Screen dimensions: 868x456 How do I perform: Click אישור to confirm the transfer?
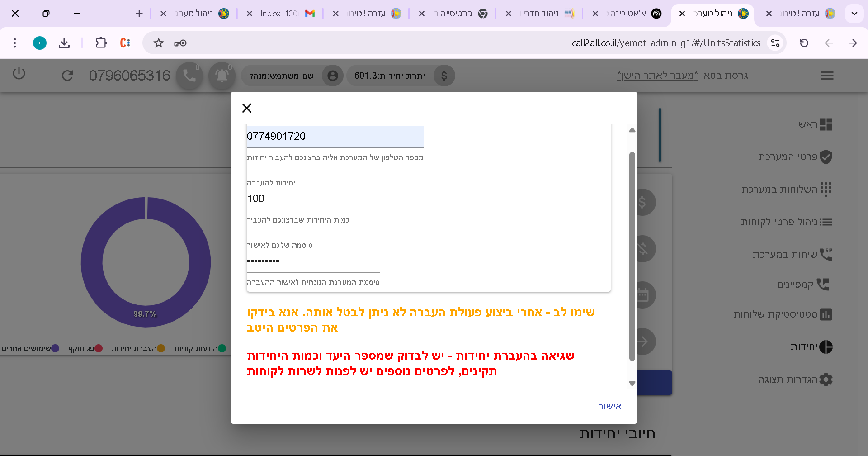click(x=609, y=405)
